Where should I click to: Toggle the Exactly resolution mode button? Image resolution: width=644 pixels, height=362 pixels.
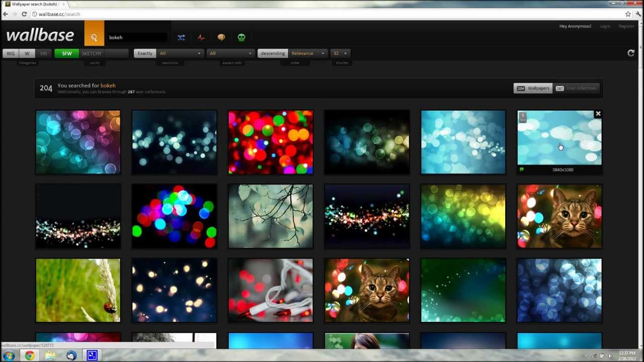coord(145,53)
